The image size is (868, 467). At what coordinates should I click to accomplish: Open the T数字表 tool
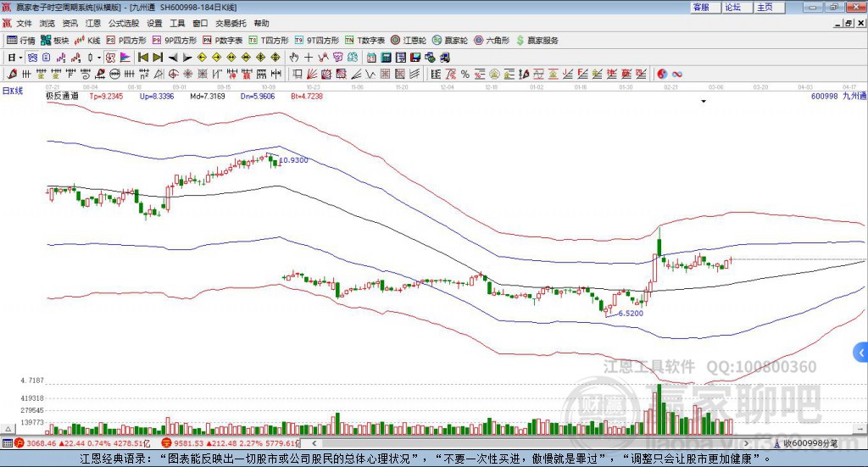364,41
